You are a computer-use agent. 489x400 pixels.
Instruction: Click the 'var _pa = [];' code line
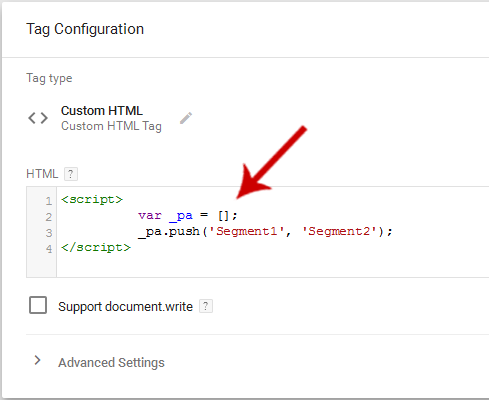coord(188,215)
